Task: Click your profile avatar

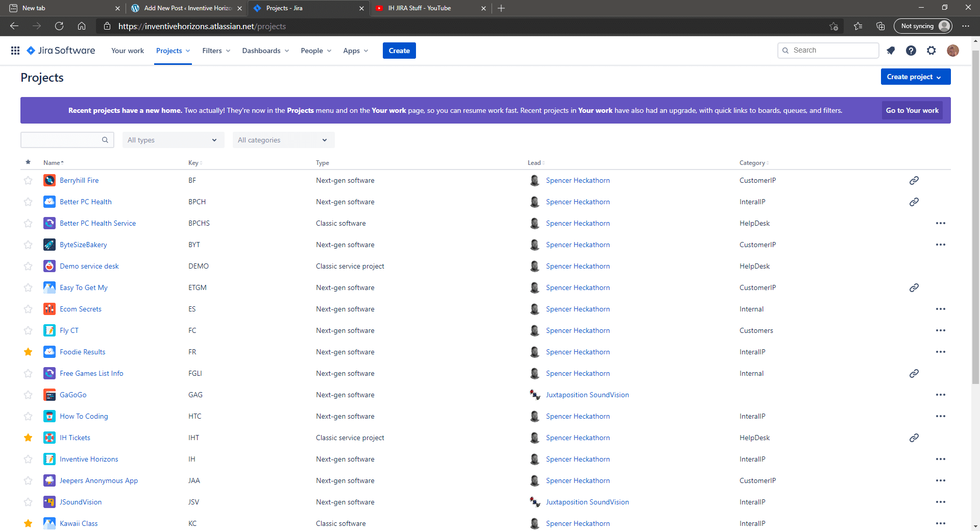Action: [x=952, y=51]
